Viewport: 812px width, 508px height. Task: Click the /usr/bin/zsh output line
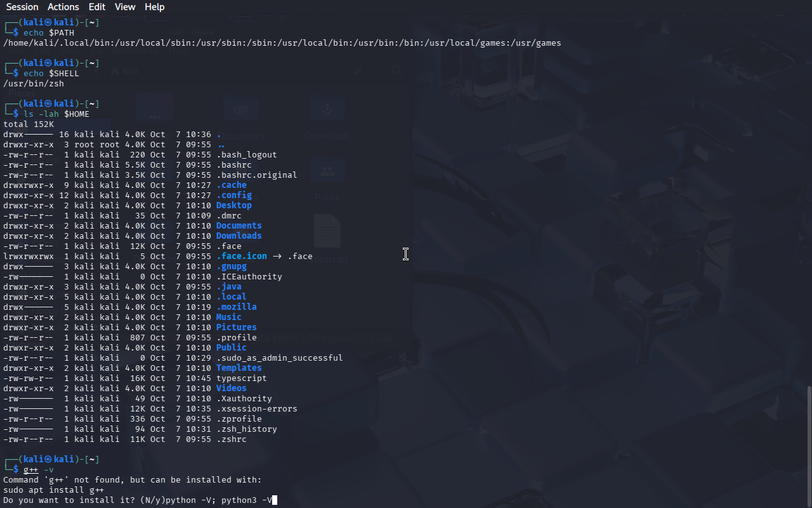pos(34,84)
